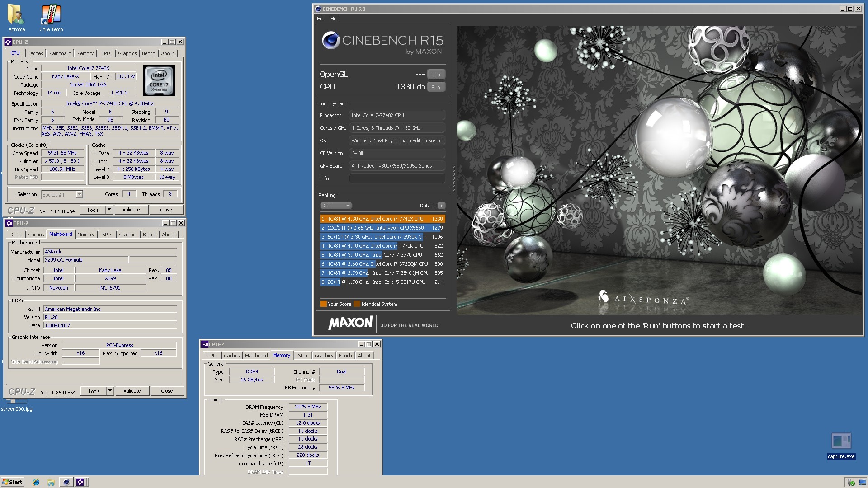Run the CPU benchmark
868x488 pixels.
[x=436, y=87]
